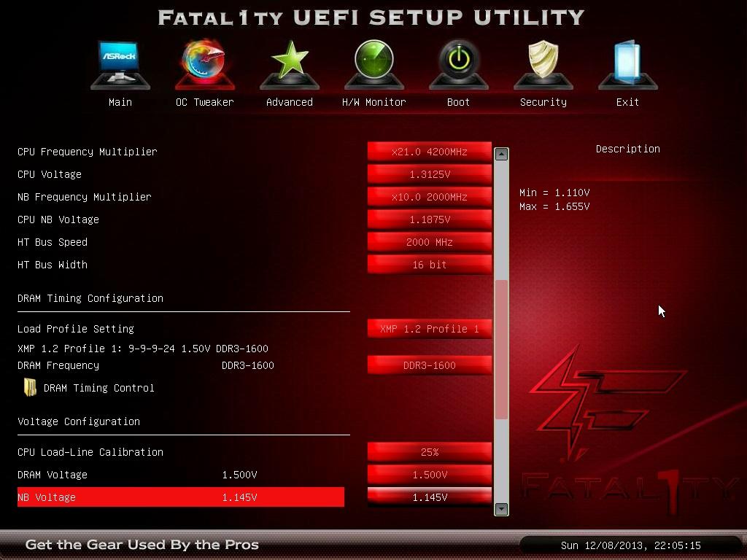Image resolution: width=747 pixels, height=560 pixels.
Task: Click the date and time display
Action: click(x=630, y=545)
